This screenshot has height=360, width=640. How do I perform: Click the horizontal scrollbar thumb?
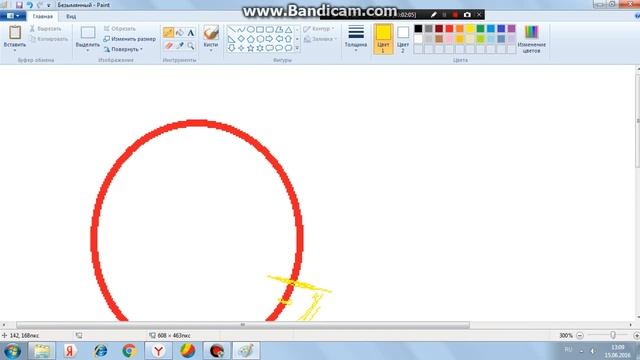pos(243,325)
